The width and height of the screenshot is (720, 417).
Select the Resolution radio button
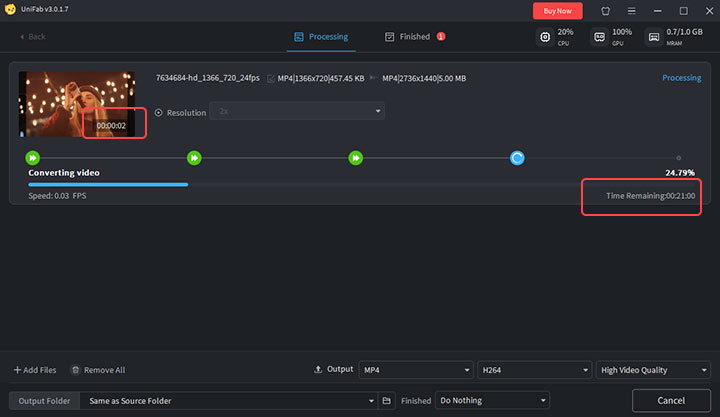click(x=158, y=112)
